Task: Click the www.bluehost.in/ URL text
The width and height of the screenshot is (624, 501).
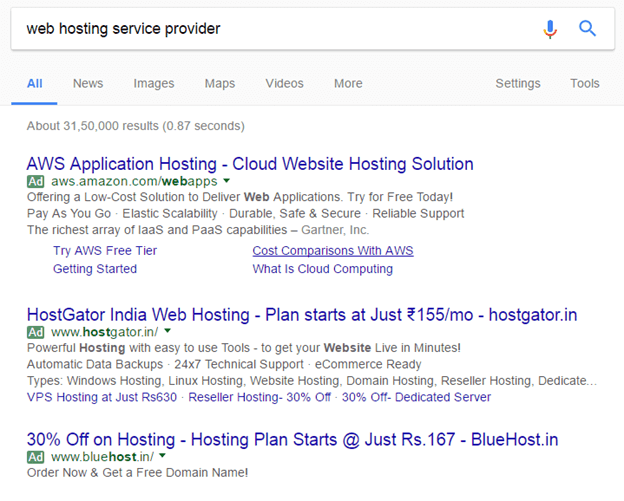Action: (102, 457)
